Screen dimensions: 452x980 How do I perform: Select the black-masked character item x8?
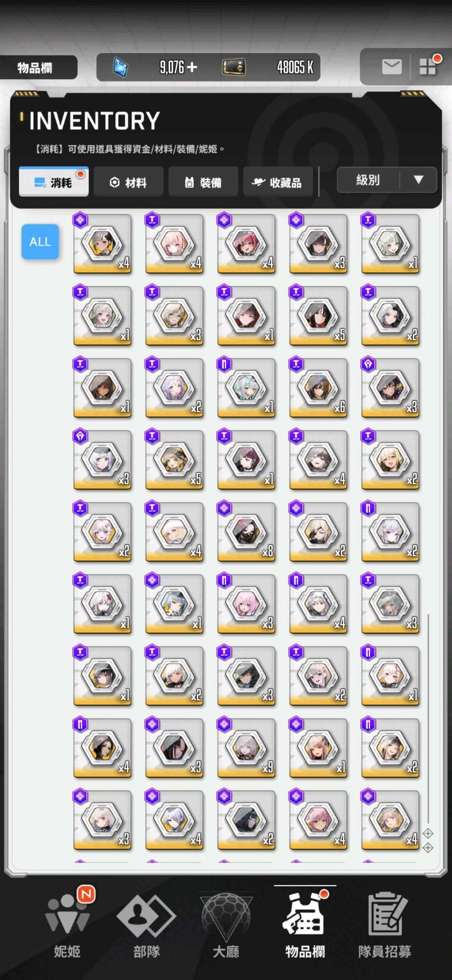click(246, 533)
